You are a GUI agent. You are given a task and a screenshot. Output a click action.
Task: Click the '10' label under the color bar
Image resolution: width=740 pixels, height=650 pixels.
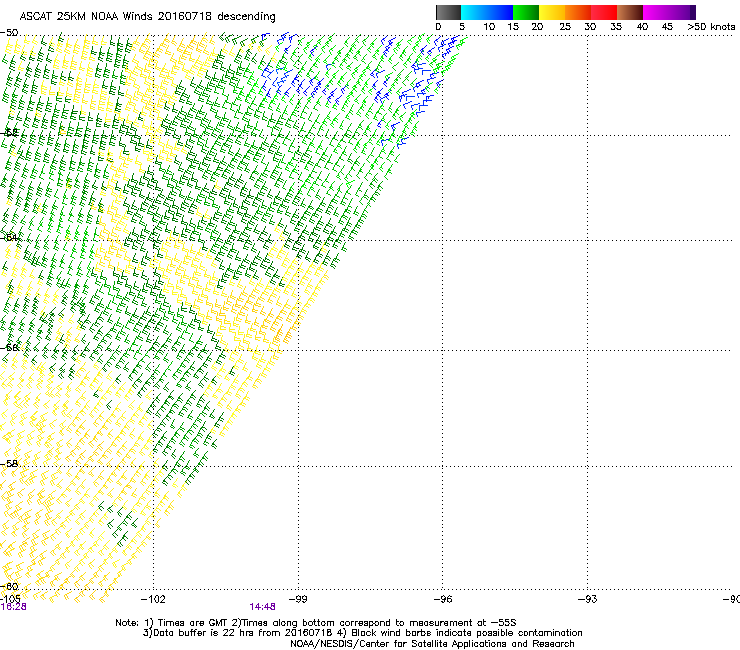(489, 27)
